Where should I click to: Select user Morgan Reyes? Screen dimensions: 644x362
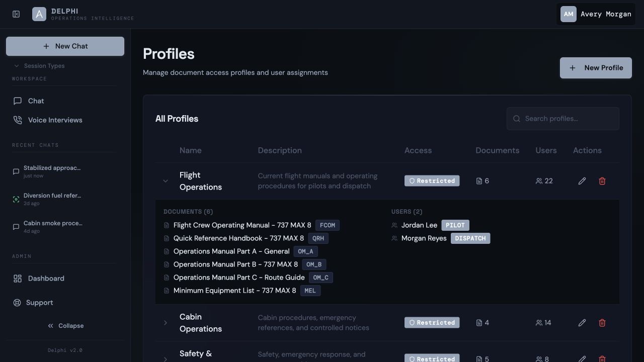(424, 238)
